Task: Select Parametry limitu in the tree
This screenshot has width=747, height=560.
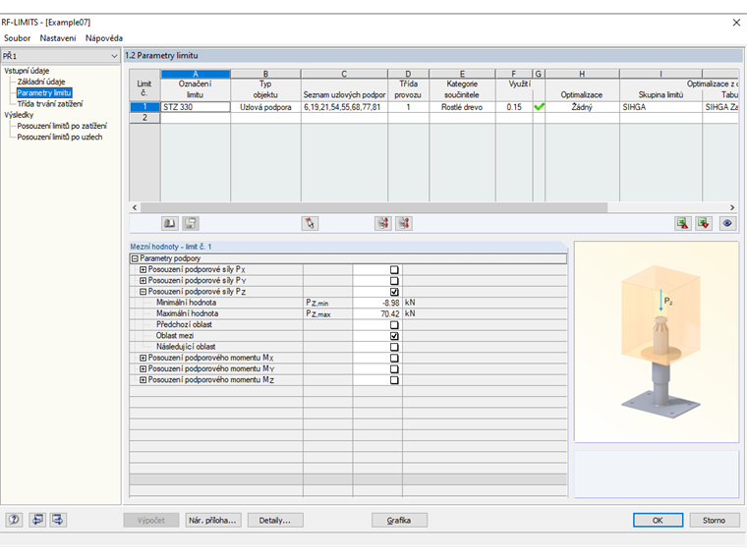Action: click(x=44, y=93)
